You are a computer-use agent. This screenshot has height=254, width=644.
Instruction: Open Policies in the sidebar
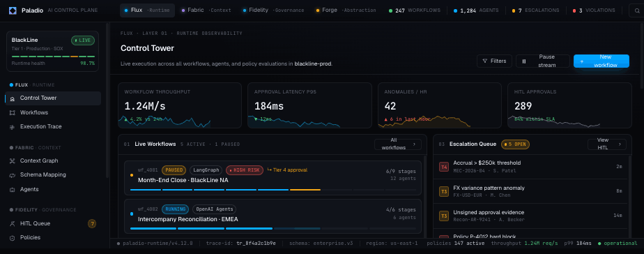(x=53, y=237)
